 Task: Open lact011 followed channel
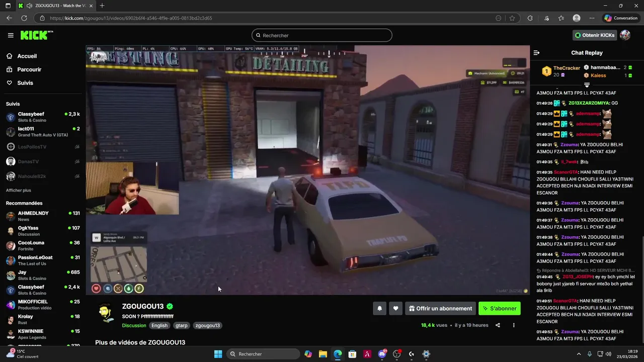point(43,132)
